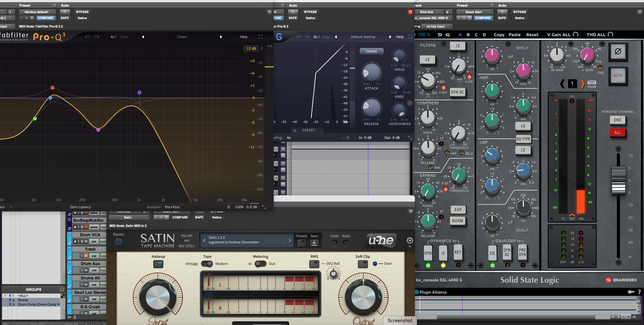The image size is (644, 325).
Task: Click BYPASS in Pro-Q 3 header
Action: [x=82, y=12]
